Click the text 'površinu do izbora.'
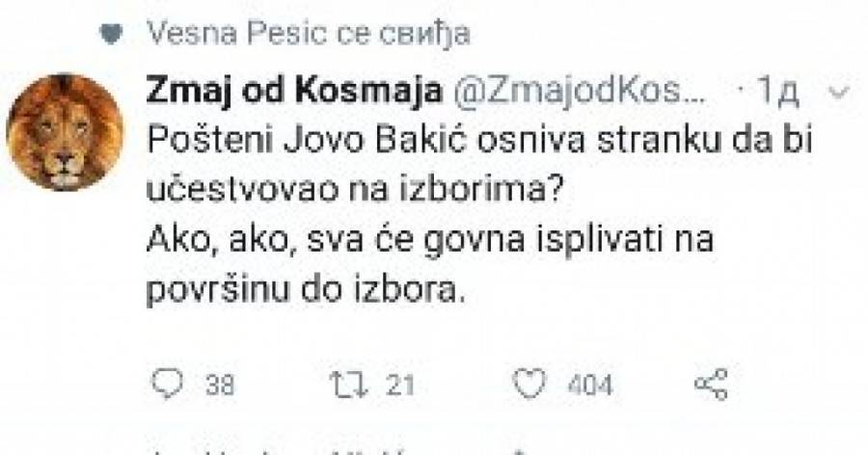This screenshot has width=868, height=455. 305,290
